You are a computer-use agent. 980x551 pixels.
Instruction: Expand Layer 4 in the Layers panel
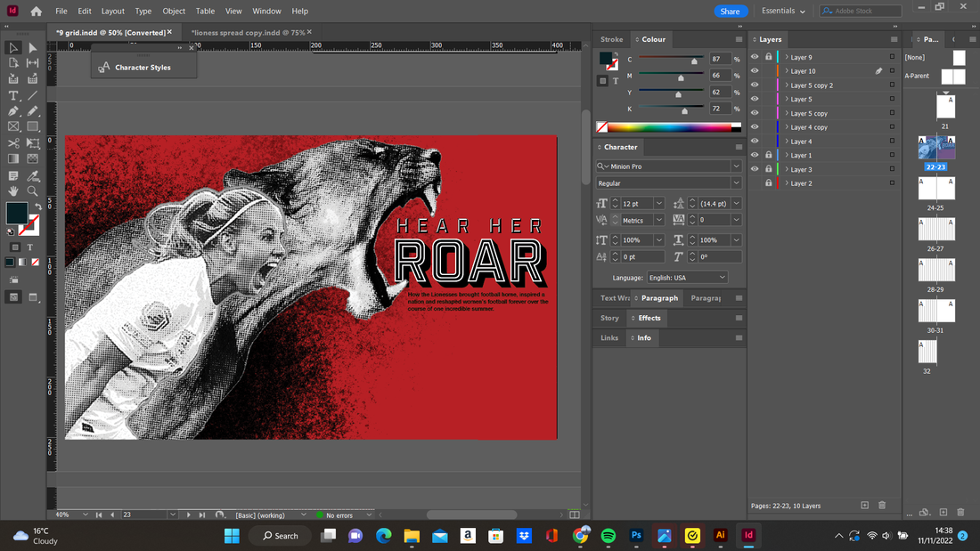click(x=787, y=142)
